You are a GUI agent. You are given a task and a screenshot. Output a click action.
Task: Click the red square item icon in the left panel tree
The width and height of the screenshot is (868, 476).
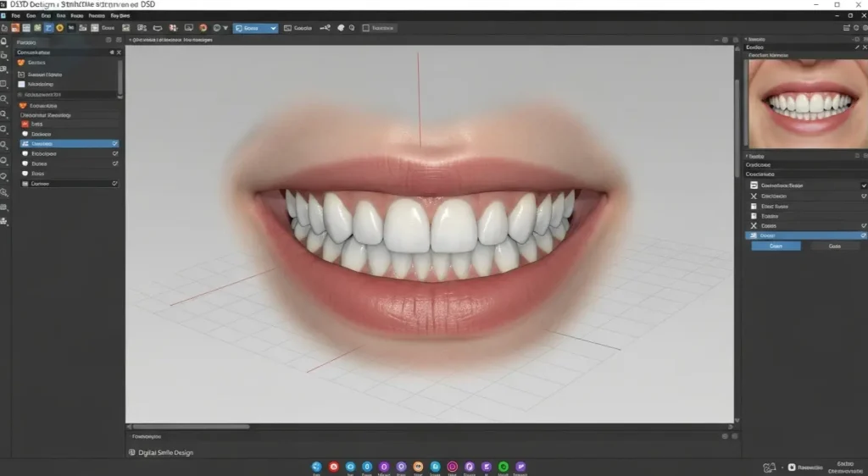point(25,124)
